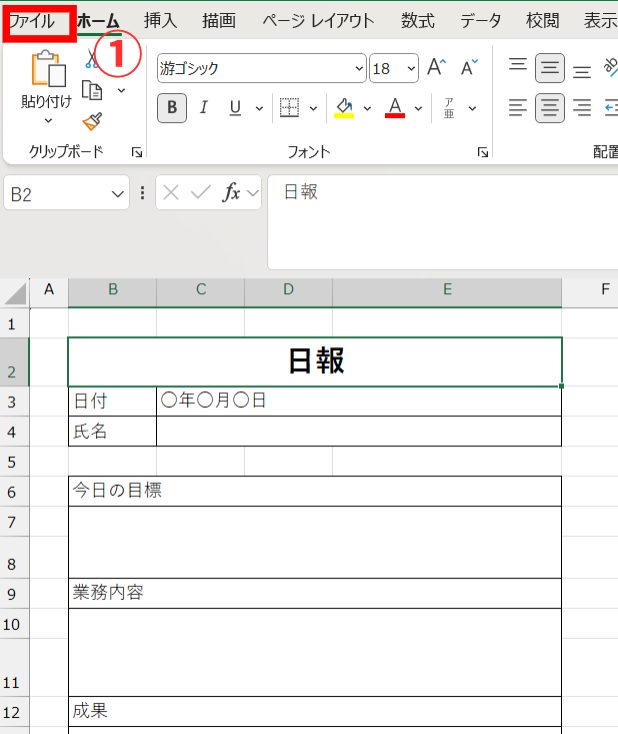The image size is (618, 734).
Task: Select the 業務内容 cell
Action: (315, 593)
